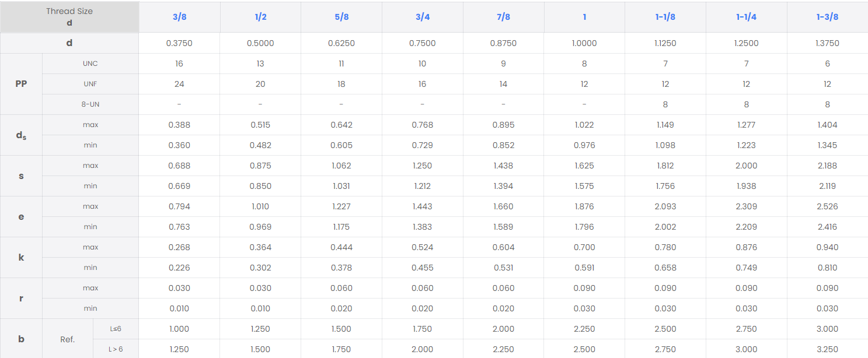
Task: Click UNC value 6 for 1-3/8
Action: click(827, 64)
